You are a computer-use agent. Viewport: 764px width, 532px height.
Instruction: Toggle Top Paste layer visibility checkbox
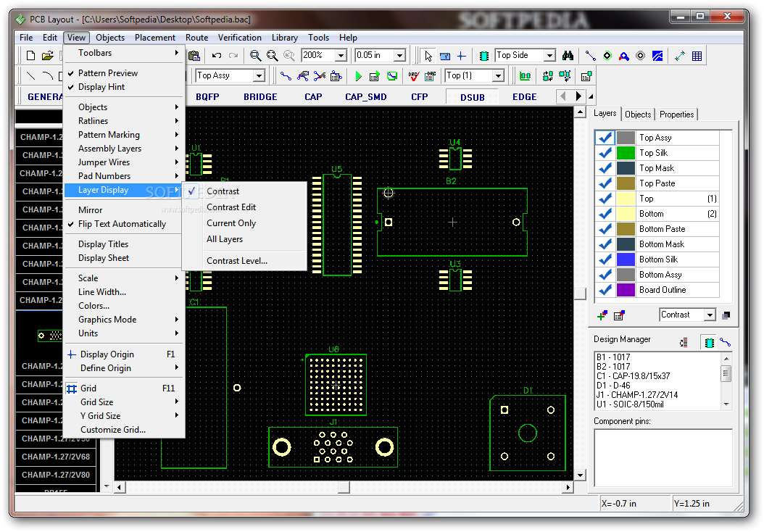pos(605,183)
